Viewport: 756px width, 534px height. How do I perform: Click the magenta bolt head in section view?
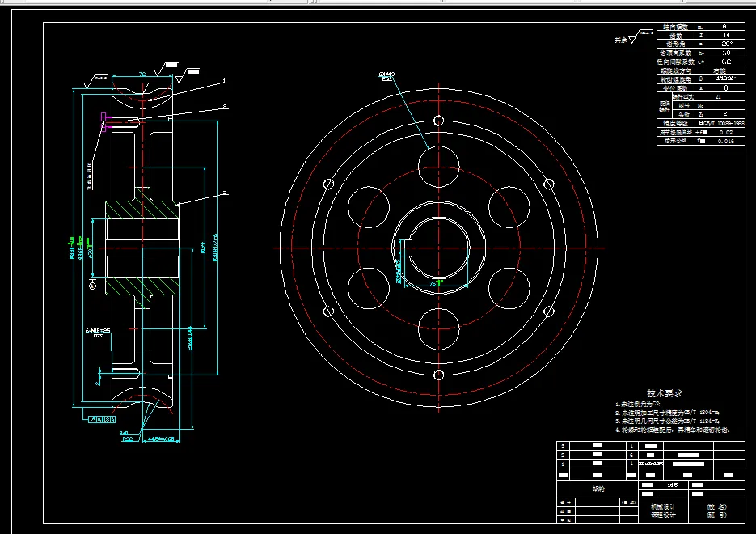(x=103, y=122)
